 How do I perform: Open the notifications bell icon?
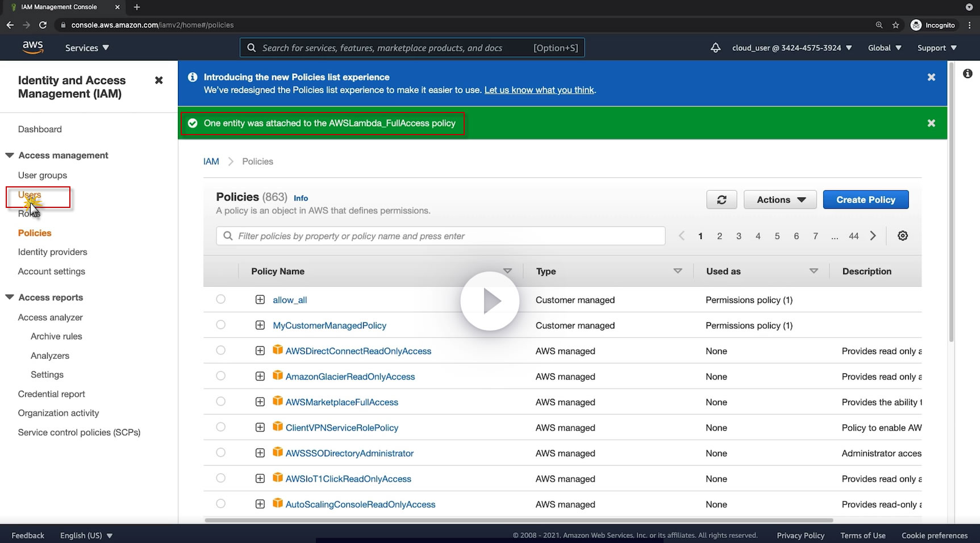715,48
